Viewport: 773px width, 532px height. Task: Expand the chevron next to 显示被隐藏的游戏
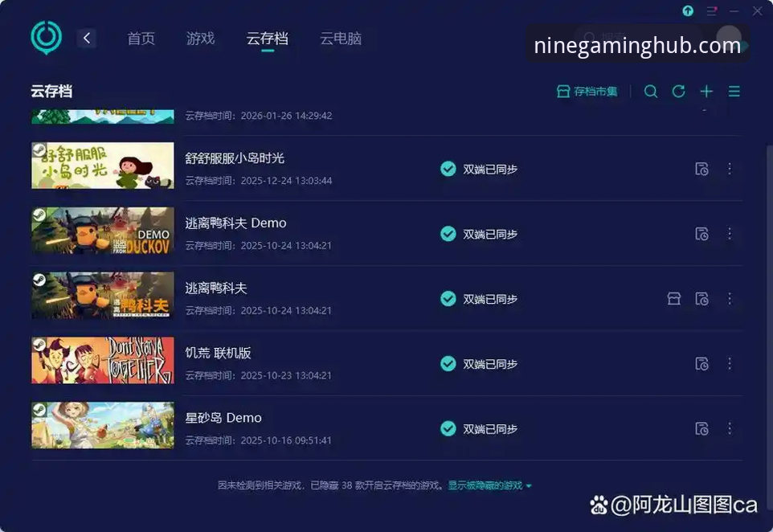tap(534, 485)
